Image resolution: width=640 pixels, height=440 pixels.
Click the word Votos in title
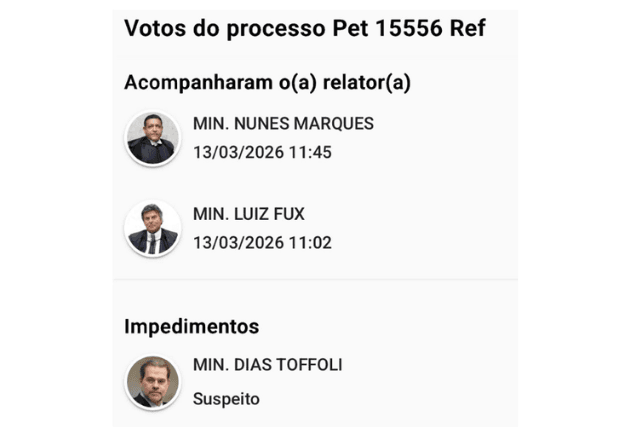153,28
